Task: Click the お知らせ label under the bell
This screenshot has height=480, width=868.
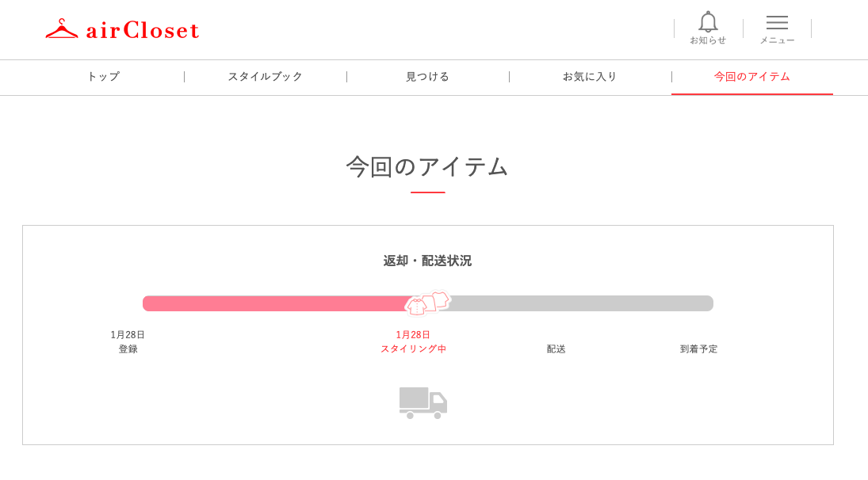Action: coord(708,40)
